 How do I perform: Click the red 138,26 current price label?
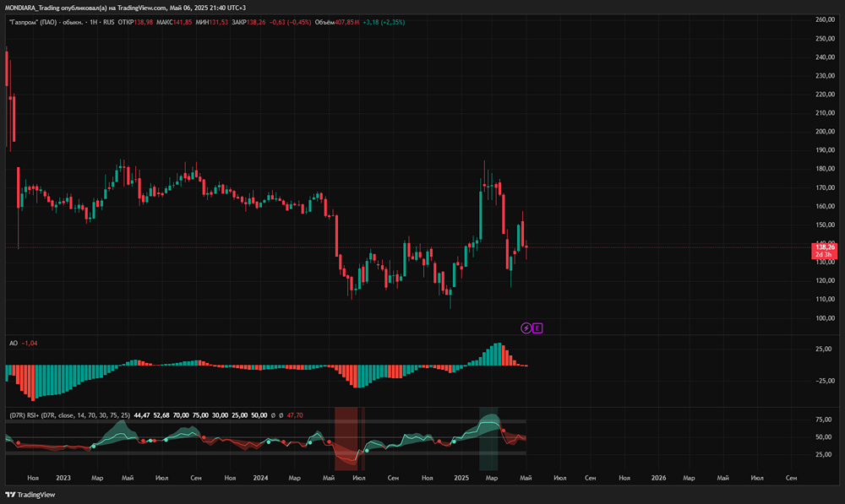[x=825, y=247]
